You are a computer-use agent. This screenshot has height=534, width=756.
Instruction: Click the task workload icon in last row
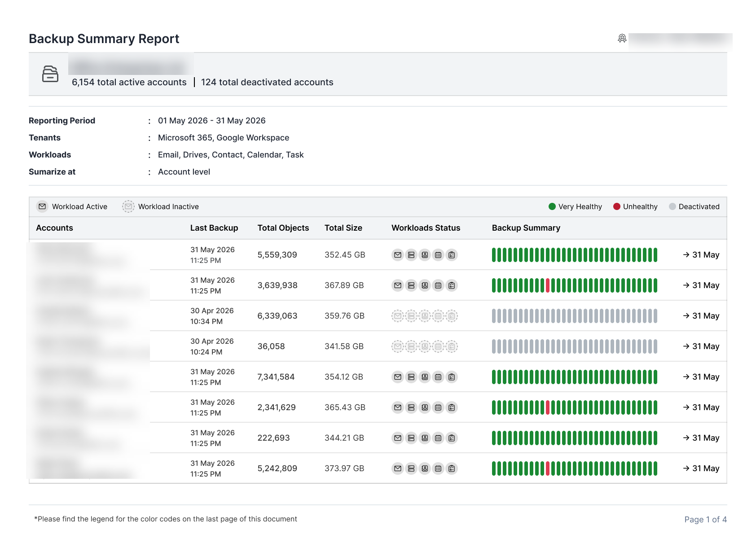pos(452,468)
